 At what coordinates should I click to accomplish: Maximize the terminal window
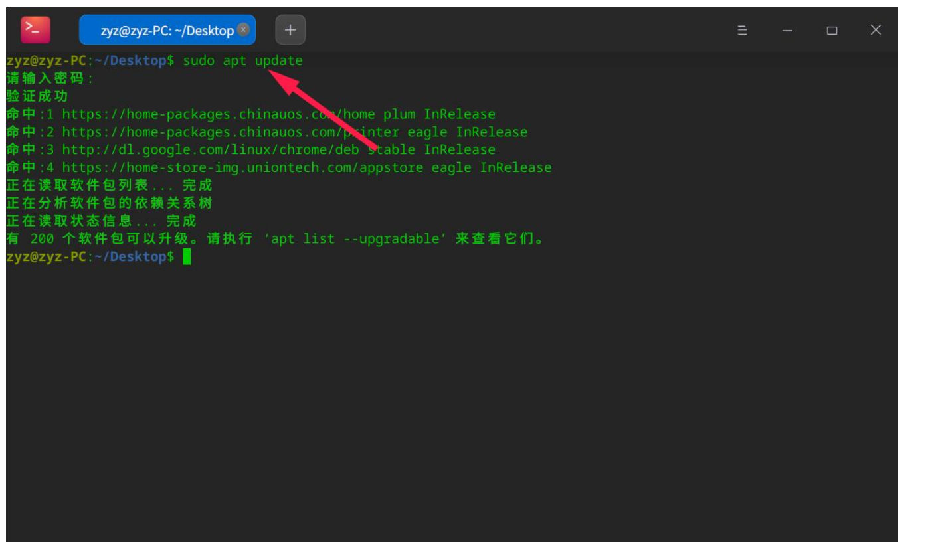[x=832, y=31]
